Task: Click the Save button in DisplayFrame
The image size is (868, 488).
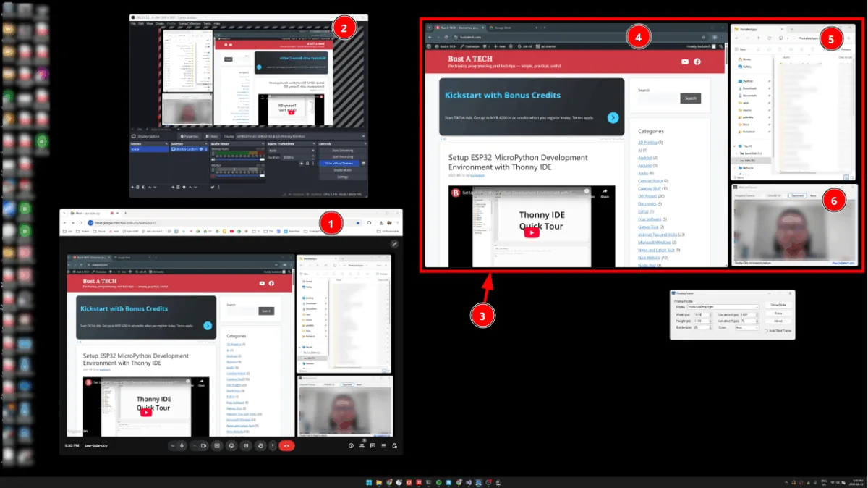Action: [x=778, y=313]
